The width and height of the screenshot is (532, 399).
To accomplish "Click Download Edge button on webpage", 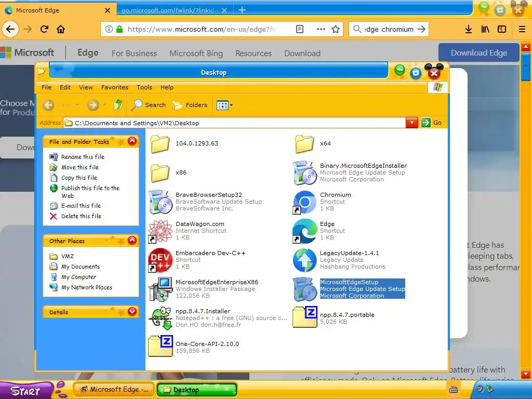I will (478, 53).
